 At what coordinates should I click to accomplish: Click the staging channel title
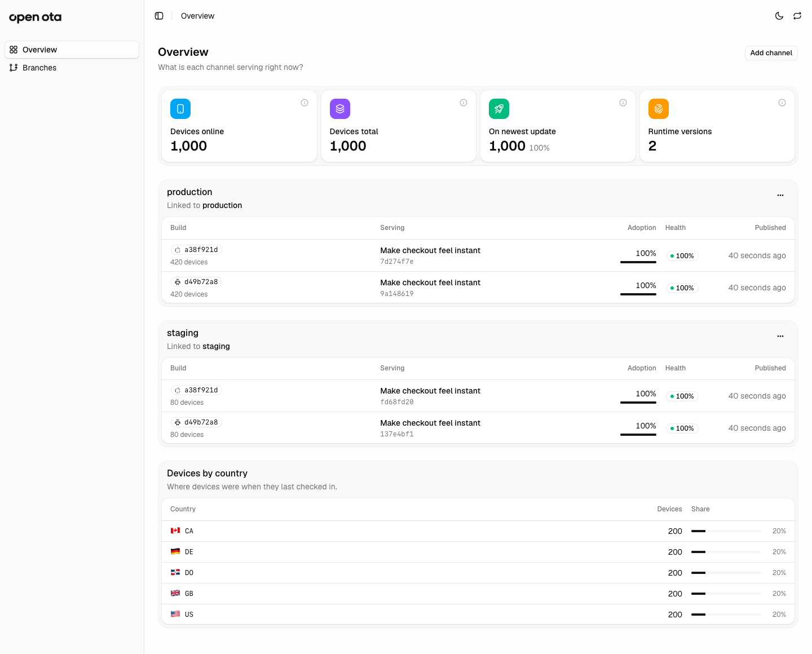point(183,333)
